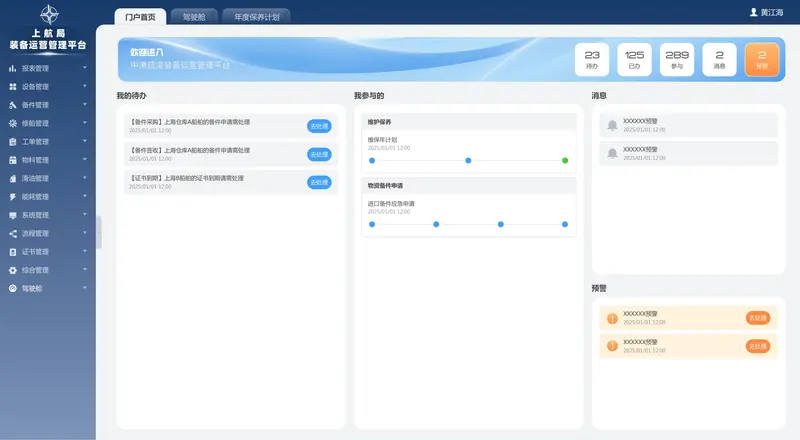
Task: Click middle blue dot of 维保年计划 progress
Action: [468, 160]
